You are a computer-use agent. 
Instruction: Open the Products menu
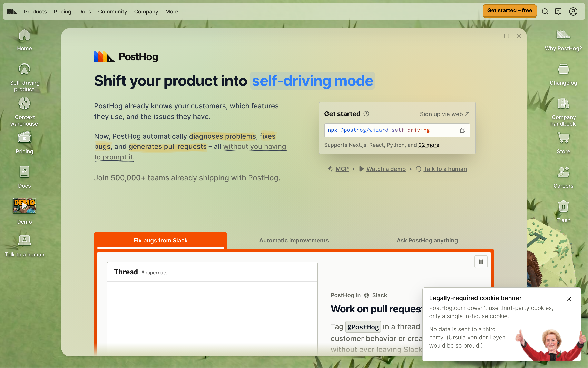[35, 11]
